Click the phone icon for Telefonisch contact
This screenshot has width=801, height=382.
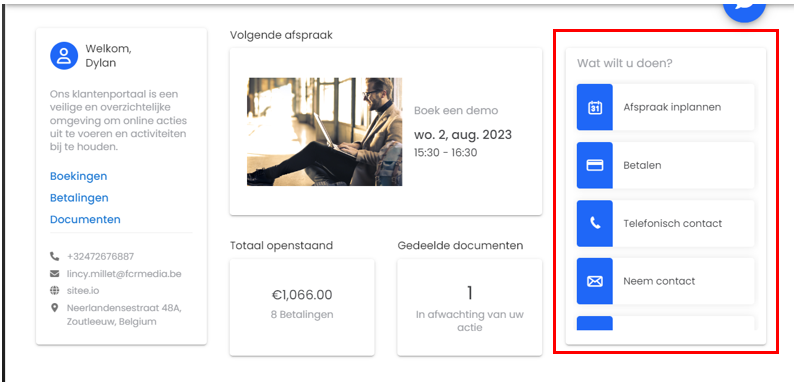click(x=595, y=223)
